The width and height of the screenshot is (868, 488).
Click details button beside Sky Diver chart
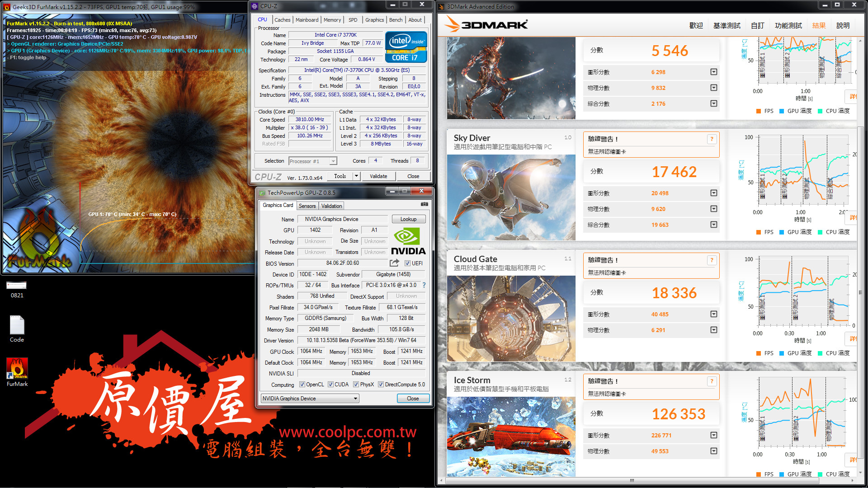tap(852, 218)
